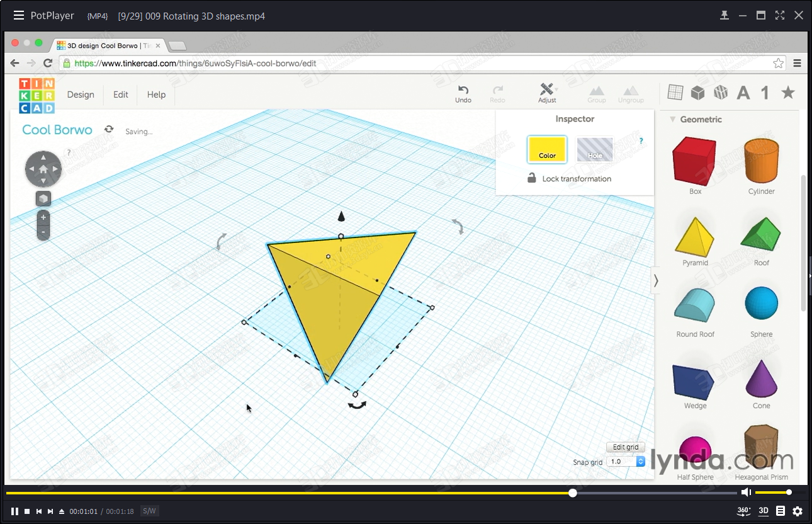Click the Ungroup icon
The width and height of the screenshot is (812, 524).
tap(631, 94)
